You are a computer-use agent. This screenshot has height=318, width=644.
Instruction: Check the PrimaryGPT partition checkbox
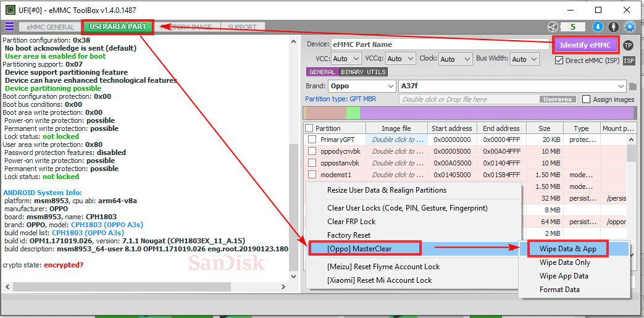pyautogui.click(x=312, y=140)
